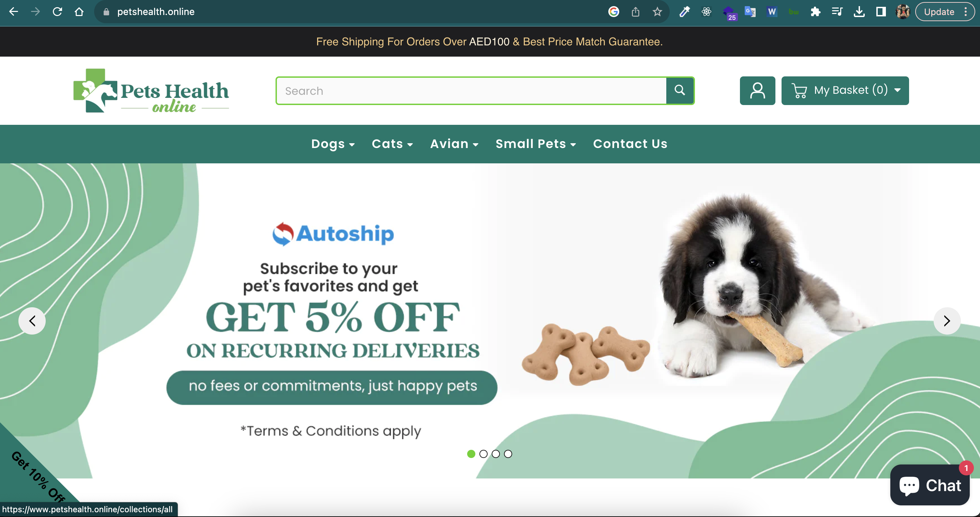Screen dimensions: 980x517
Task: Expand the Dogs menu
Action: (x=333, y=144)
